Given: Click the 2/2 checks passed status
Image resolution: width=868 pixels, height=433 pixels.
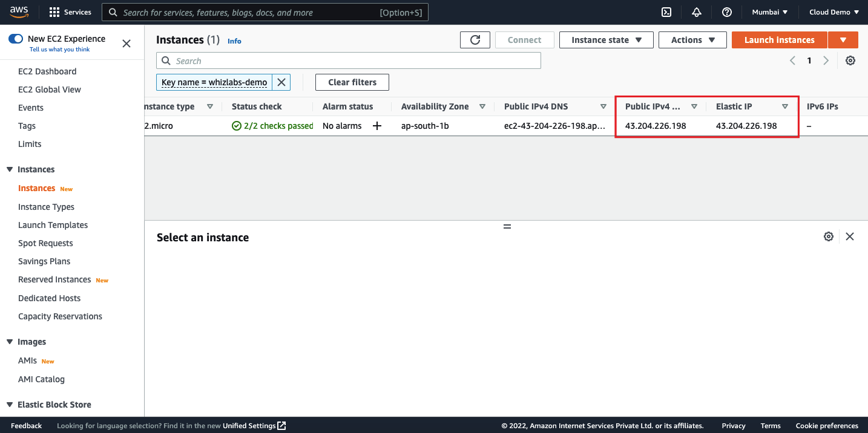Looking at the screenshot, I should click(x=272, y=126).
